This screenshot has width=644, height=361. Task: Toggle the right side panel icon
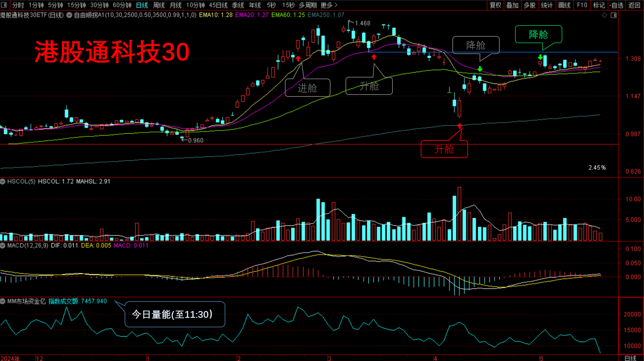pyautogui.click(x=614, y=15)
